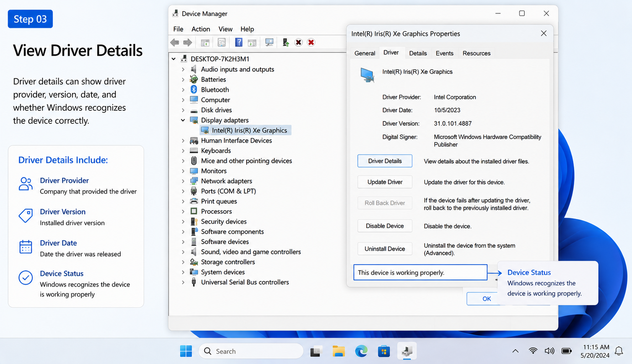The height and width of the screenshot is (364, 632).
Task: Click the Back arrow in Device Manager toolbar
Action: point(175,42)
